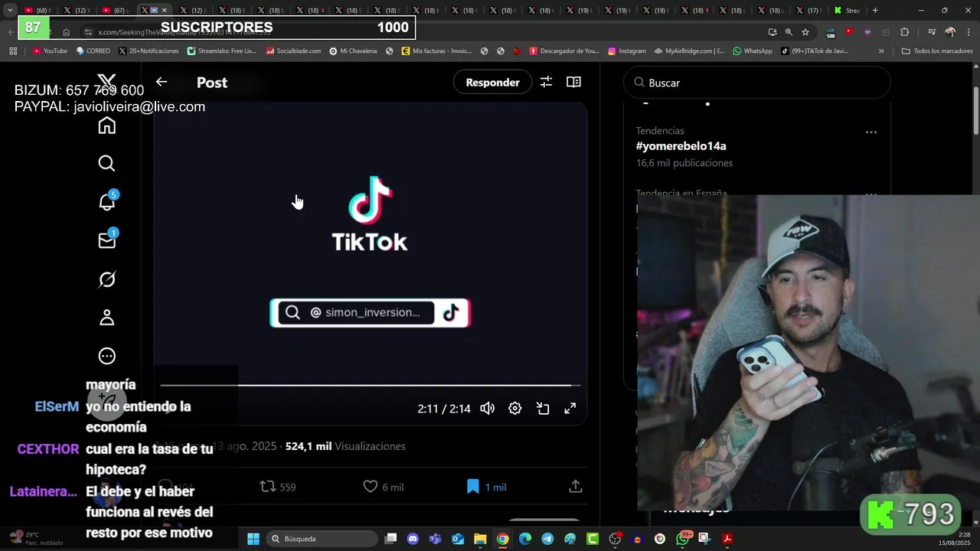Open More options circle in X sidebar
This screenshot has width=980, height=551.
[x=107, y=356]
